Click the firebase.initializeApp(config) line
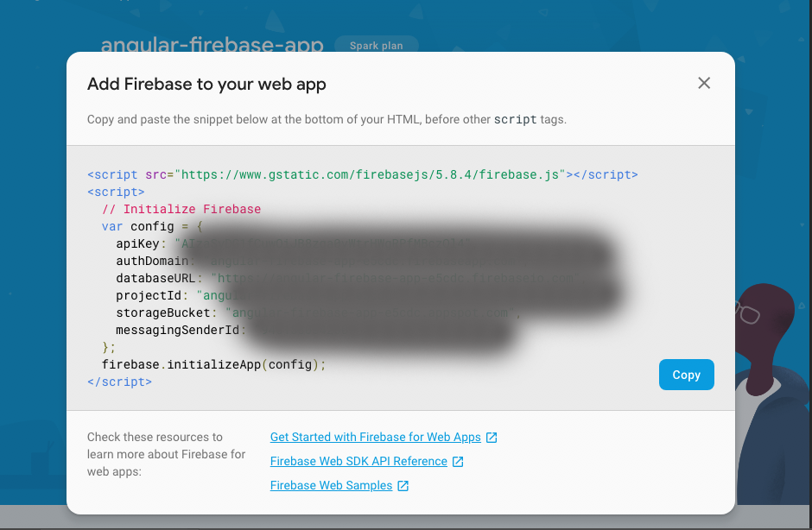The height and width of the screenshot is (530, 812). point(213,364)
